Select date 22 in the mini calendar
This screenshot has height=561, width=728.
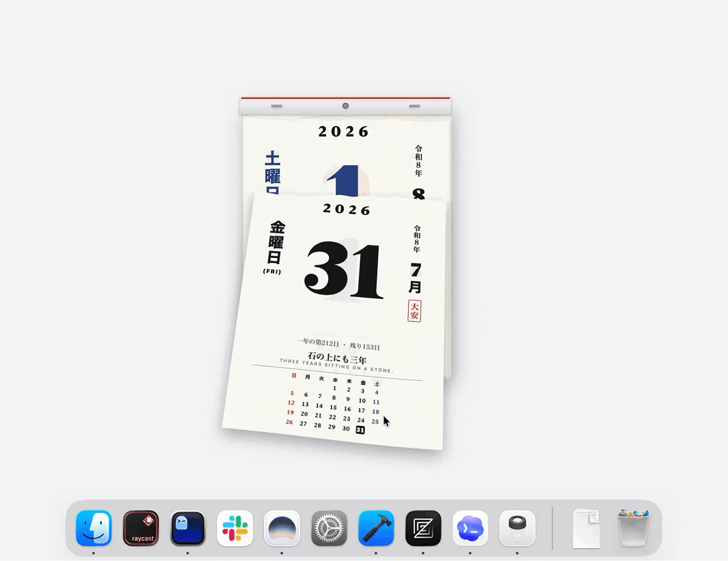(x=332, y=417)
